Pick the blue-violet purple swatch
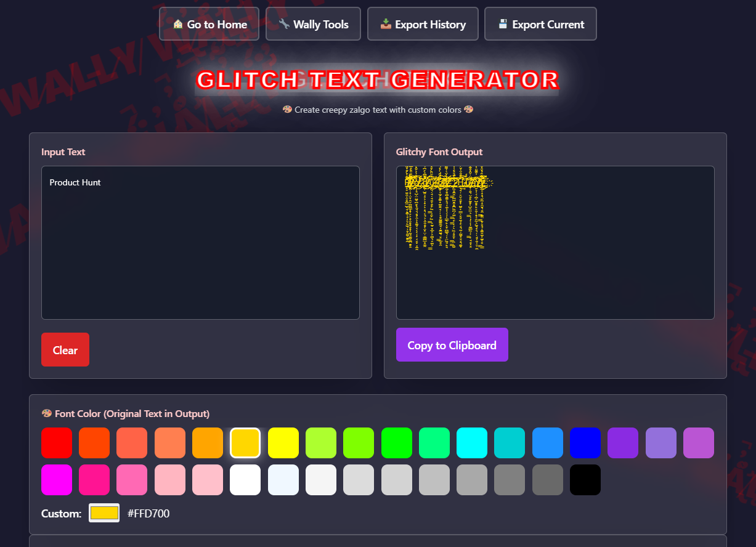 (623, 443)
